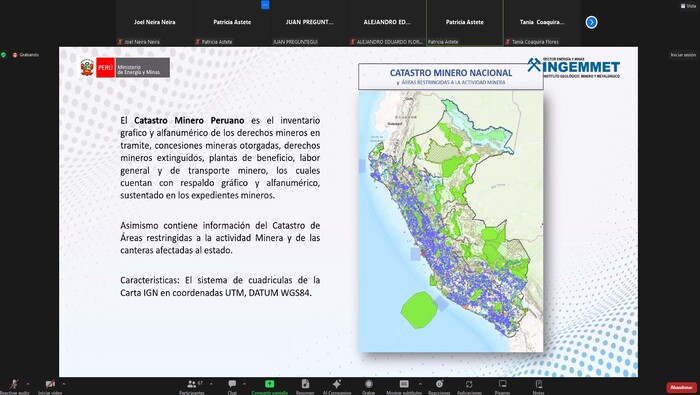Expand the arrow next to Mostrar subtítulos

click(x=420, y=384)
